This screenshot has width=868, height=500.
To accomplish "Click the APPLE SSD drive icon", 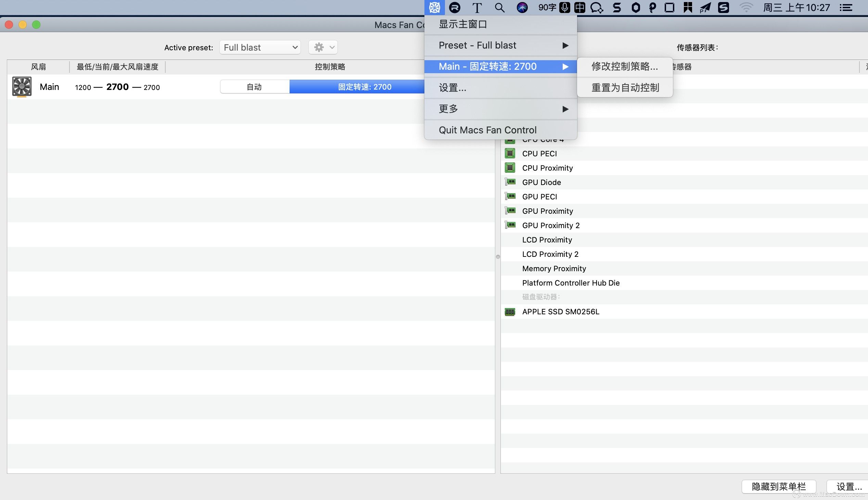I will tap(510, 312).
